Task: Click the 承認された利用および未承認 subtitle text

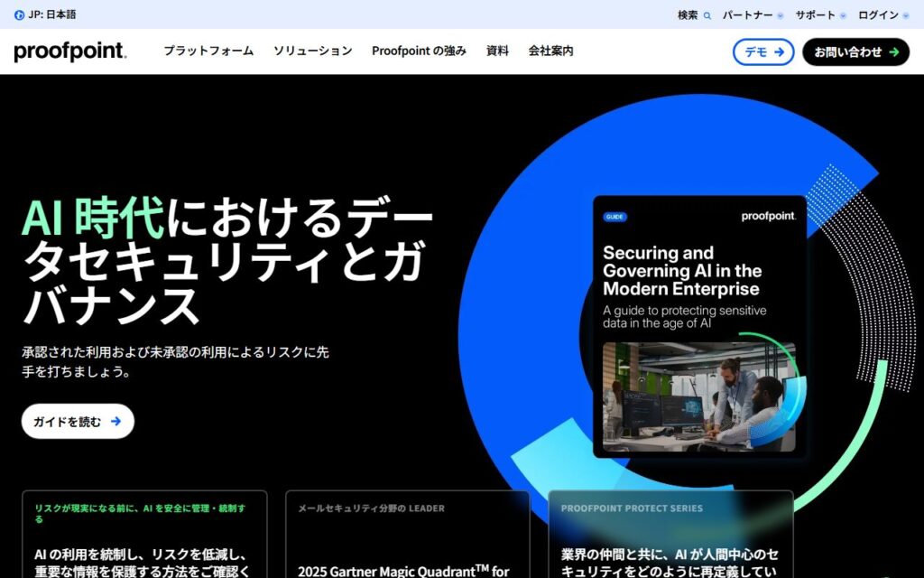Action: [176, 361]
